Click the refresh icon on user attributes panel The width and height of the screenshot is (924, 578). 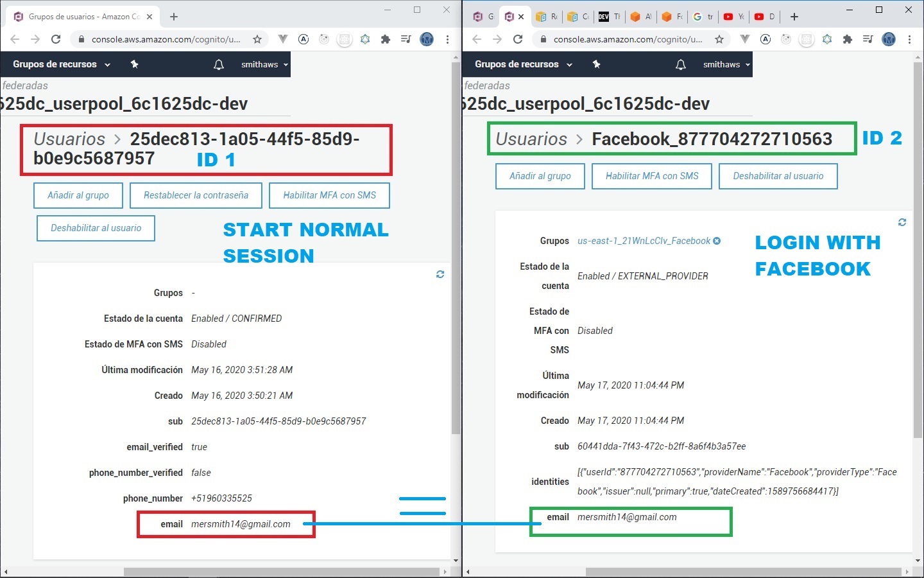coord(440,274)
